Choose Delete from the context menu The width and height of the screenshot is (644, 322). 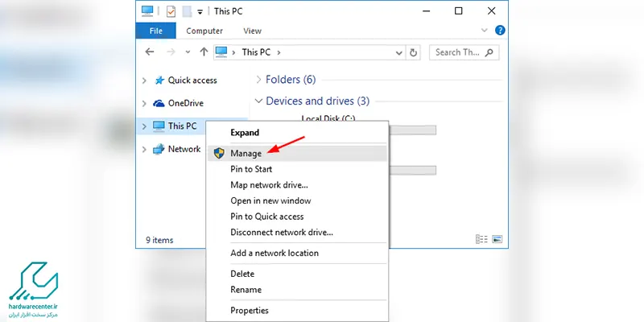pyautogui.click(x=297, y=274)
